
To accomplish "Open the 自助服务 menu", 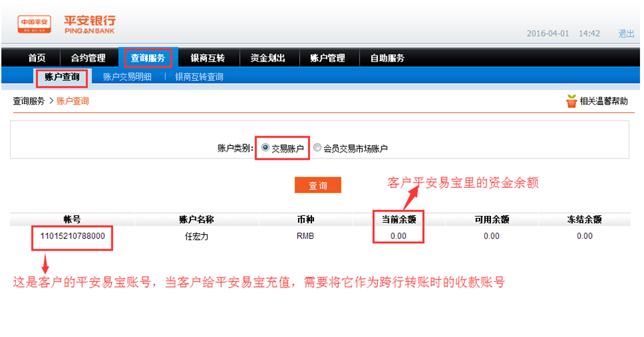I will click(387, 58).
